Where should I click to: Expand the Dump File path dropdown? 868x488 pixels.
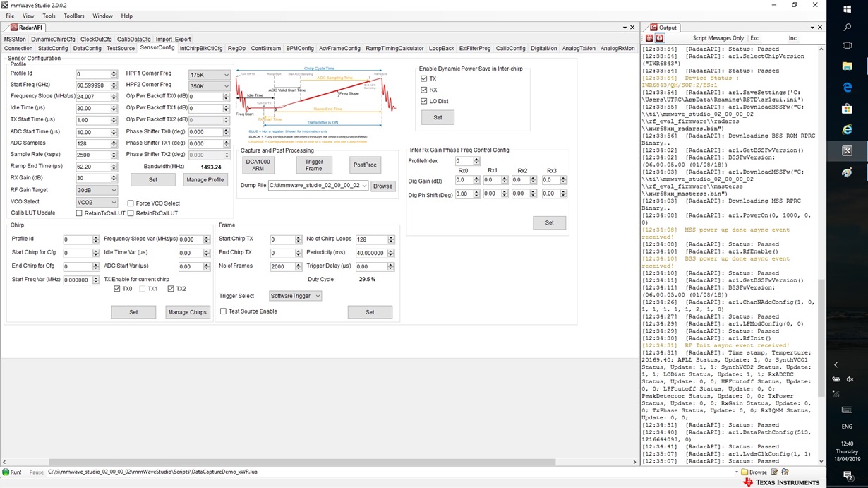point(364,186)
